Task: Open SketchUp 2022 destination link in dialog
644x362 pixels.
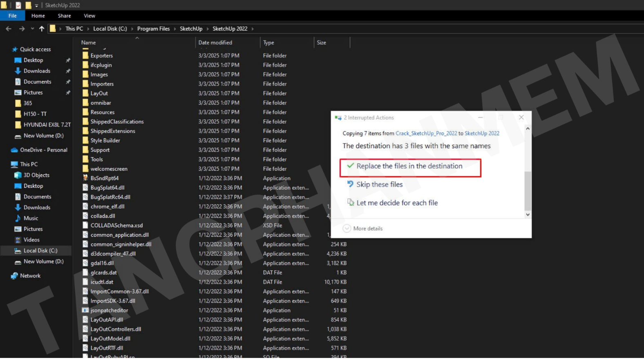Action: (x=482, y=133)
